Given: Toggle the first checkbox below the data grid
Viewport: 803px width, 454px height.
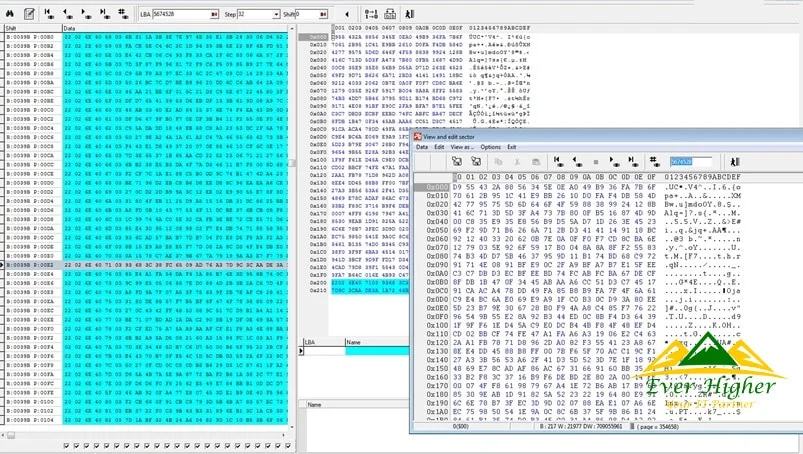Looking at the screenshot, I should (66, 446).
